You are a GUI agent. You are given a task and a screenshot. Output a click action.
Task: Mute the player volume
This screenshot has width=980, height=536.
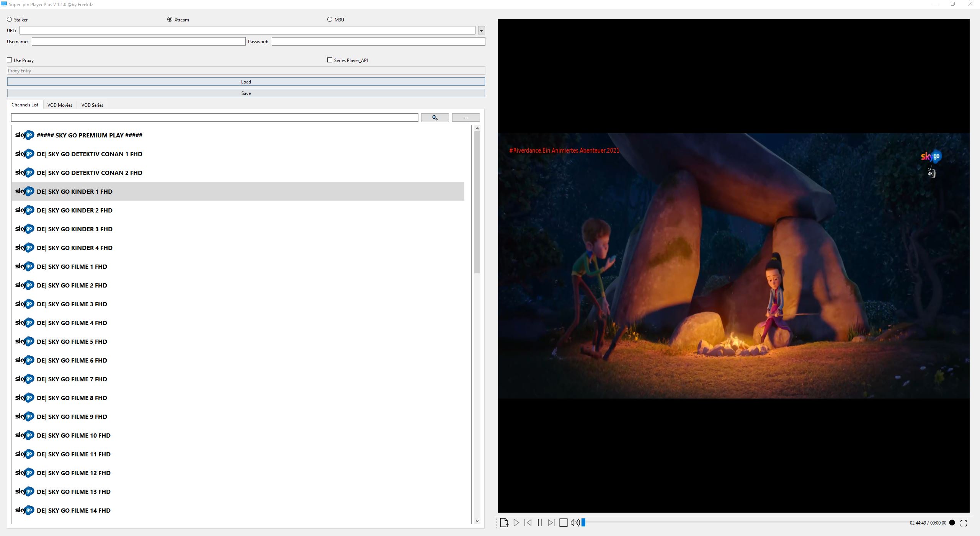[x=575, y=523]
